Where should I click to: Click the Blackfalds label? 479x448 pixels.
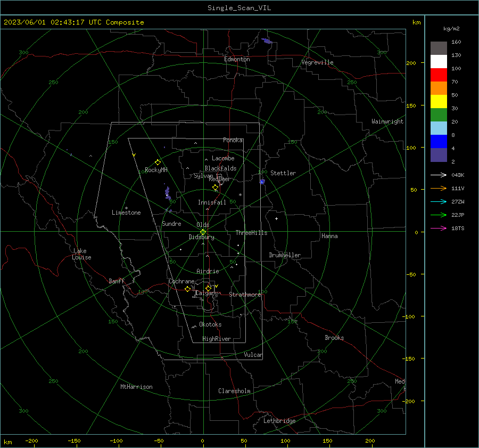click(x=220, y=168)
